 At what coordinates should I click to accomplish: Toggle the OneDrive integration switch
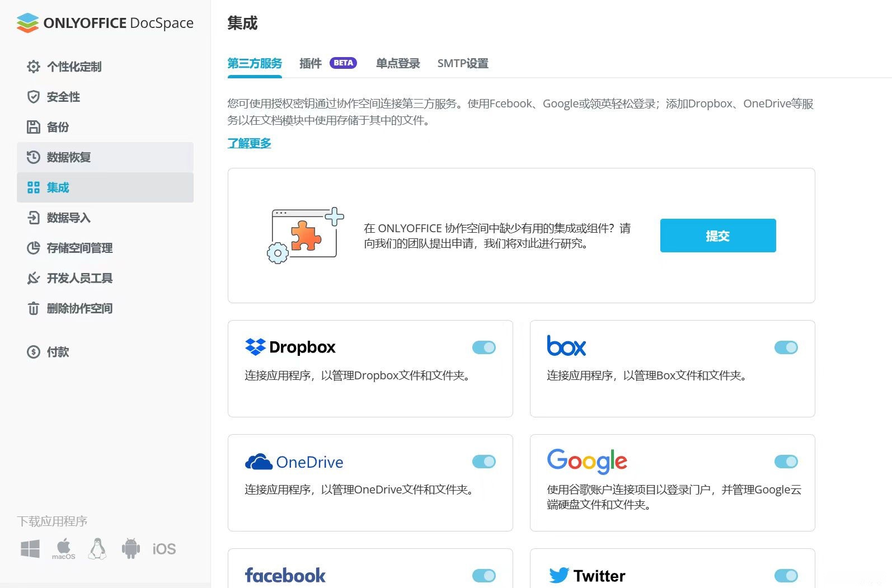tap(484, 462)
